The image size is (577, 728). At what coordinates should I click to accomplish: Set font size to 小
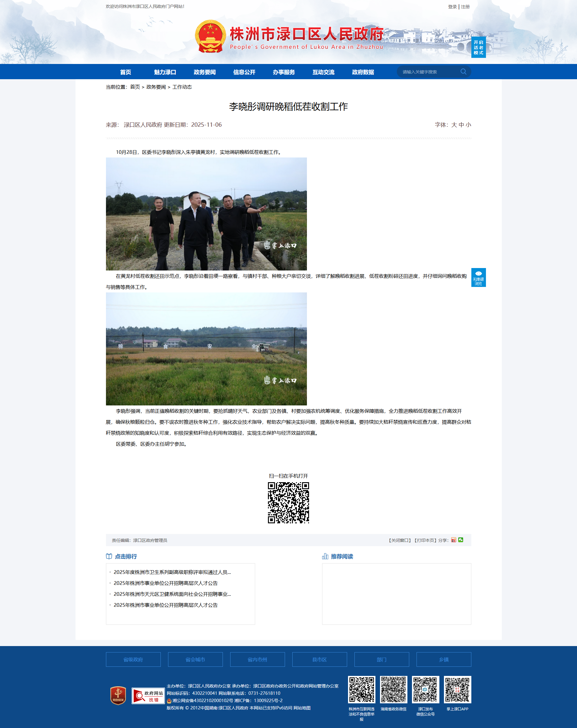point(468,125)
